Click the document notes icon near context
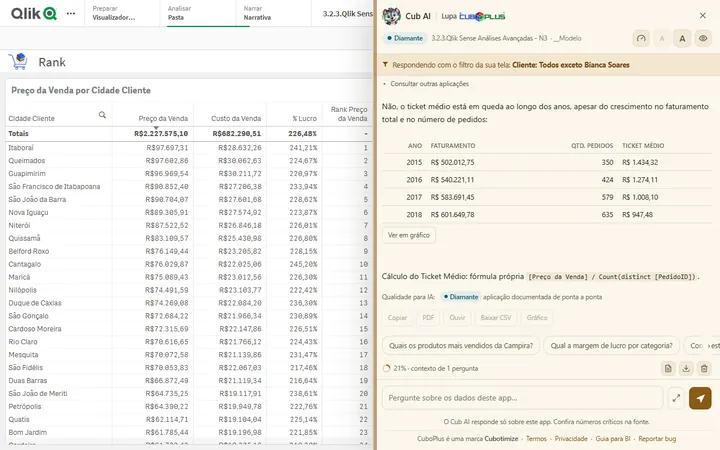This screenshot has height=450, width=720. click(668, 368)
